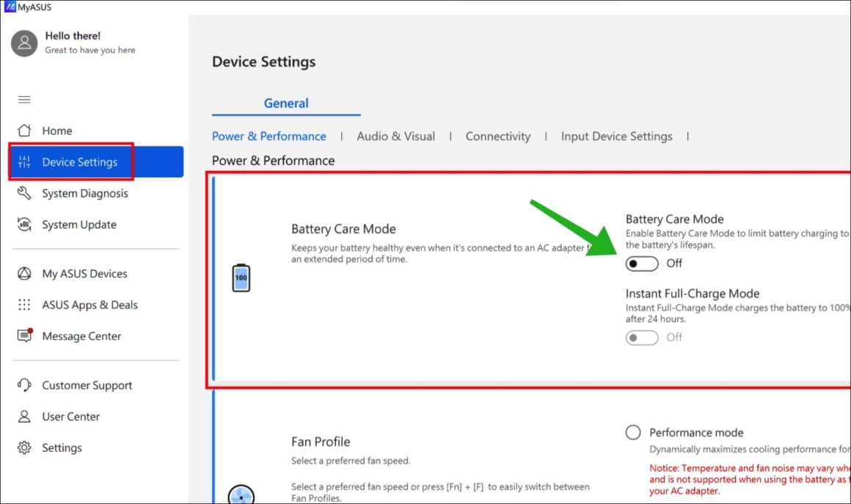The height and width of the screenshot is (504, 851).
Task: Enable the Battery Care Mode toggle
Action: click(641, 263)
